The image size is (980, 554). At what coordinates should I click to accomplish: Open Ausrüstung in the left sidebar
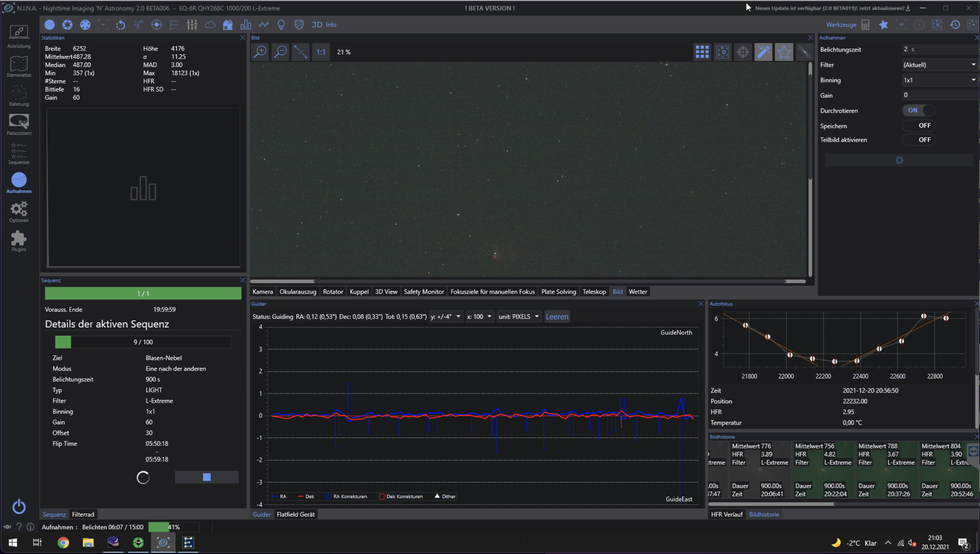click(19, 36)
